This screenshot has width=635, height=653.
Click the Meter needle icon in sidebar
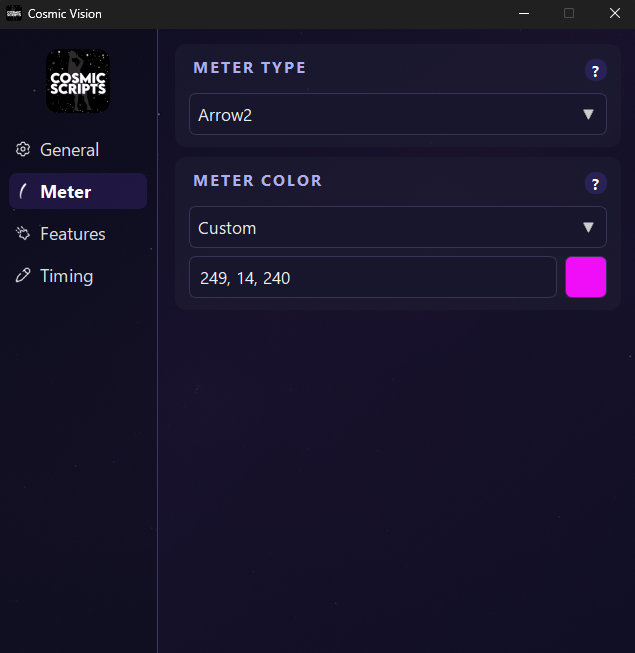[23, 192]
